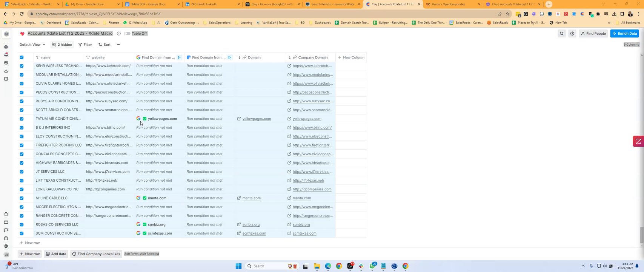Click the Enrich Data button

click(x=625, y=34)
